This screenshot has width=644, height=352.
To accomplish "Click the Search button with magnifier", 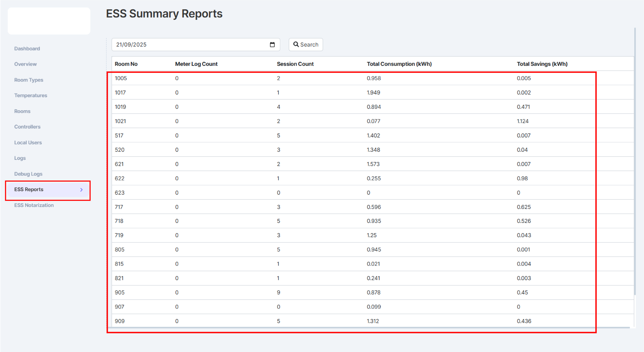I will point(306,45).
